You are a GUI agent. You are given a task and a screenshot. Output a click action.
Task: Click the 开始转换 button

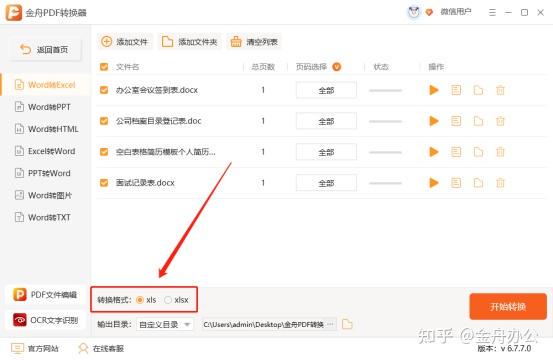click(508, 306)
